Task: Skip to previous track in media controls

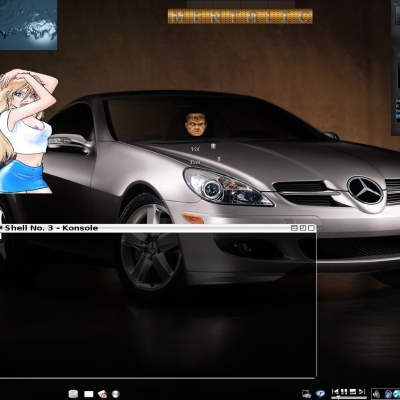Action: click(335, 391)
